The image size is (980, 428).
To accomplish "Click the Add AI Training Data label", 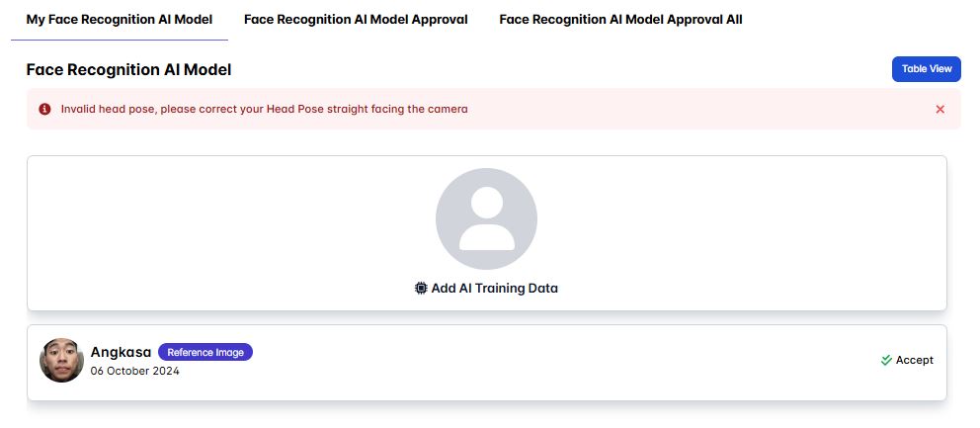I will 494,289.
